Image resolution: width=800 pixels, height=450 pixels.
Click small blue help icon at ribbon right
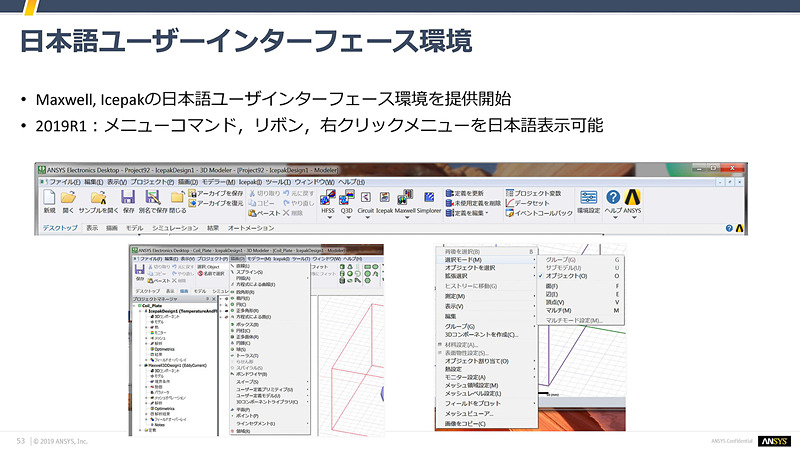[729, 228]
